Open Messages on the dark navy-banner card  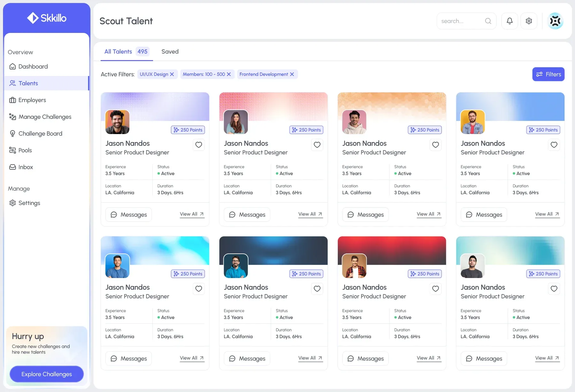[x=247, y=358]
